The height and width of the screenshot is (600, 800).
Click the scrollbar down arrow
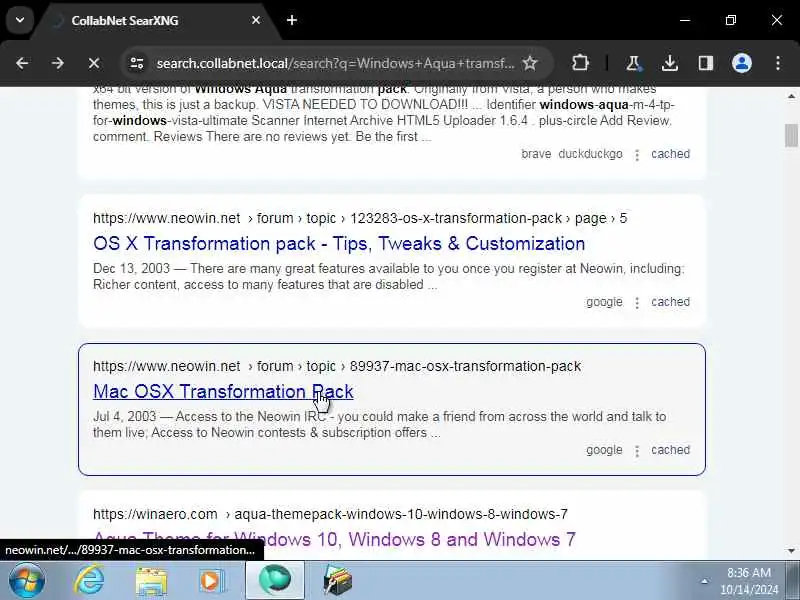[791, 551]
